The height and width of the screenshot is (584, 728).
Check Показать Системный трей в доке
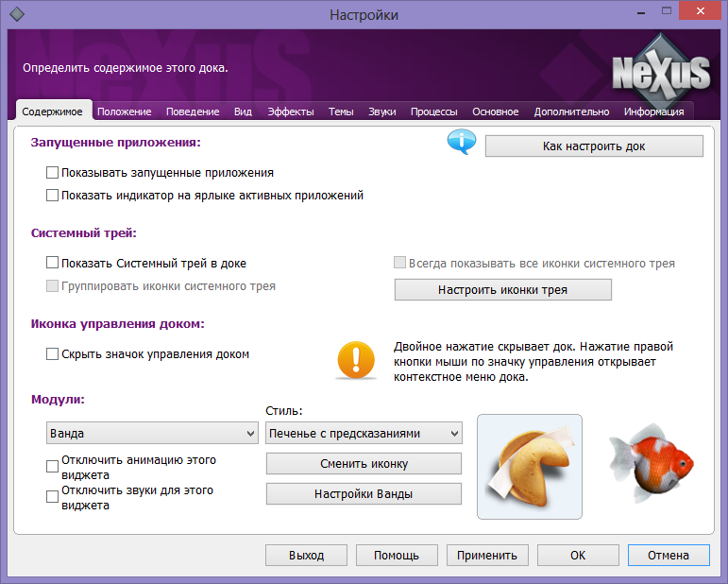click(x=53, y=263)
